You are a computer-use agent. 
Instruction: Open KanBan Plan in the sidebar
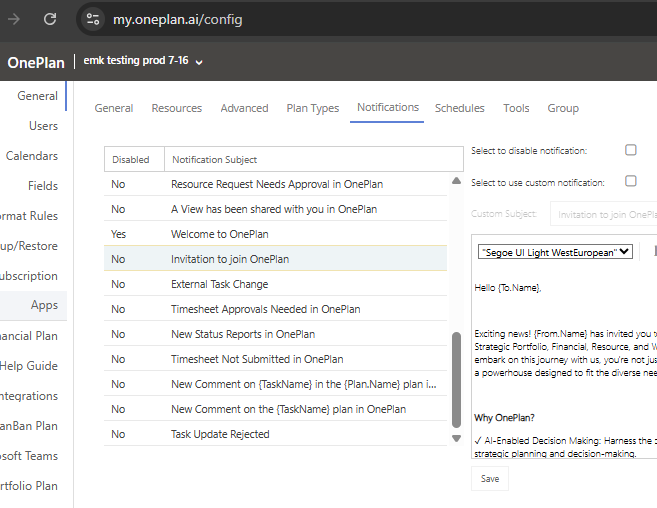[29, 426]
